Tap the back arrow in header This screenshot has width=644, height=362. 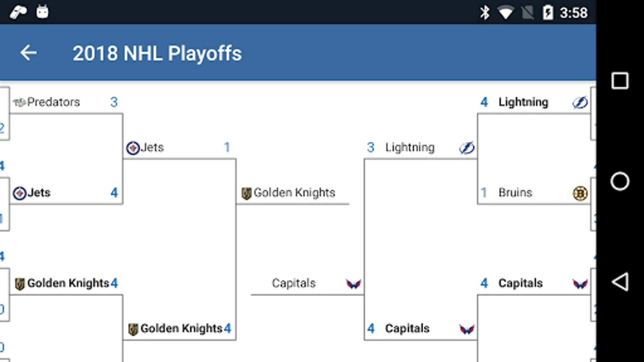tap(29, 53)
